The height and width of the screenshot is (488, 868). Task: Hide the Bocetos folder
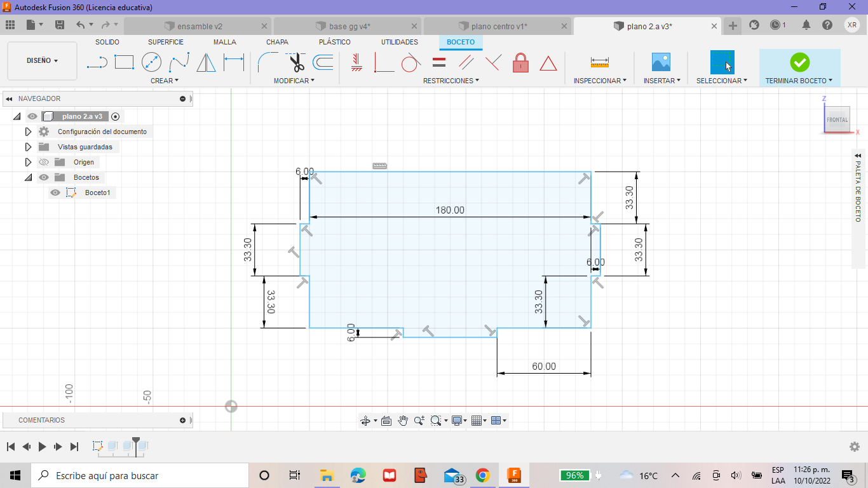[x=44, y=177]
